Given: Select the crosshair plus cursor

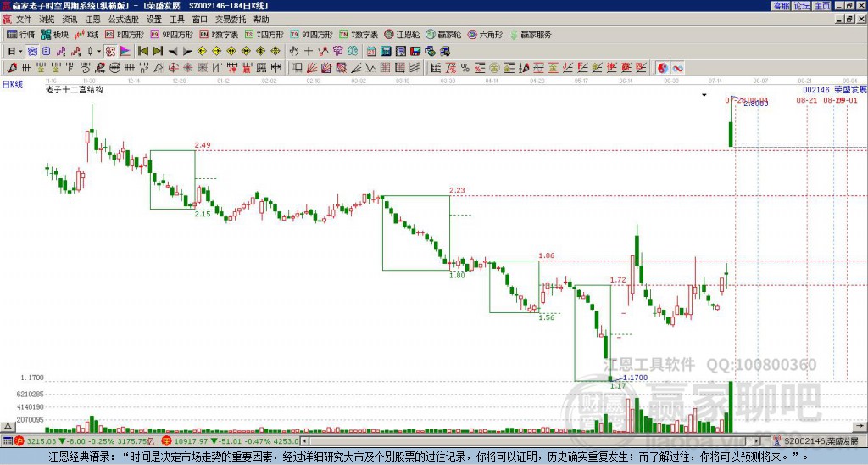Looking at the screenshot, I should (309, 51).
